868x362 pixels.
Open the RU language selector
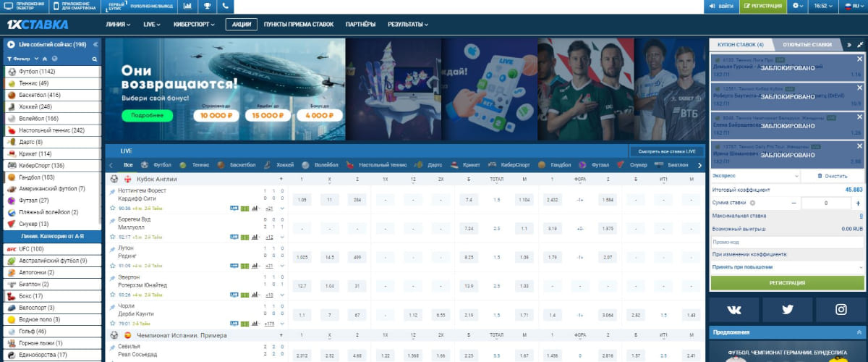point(852,6)
